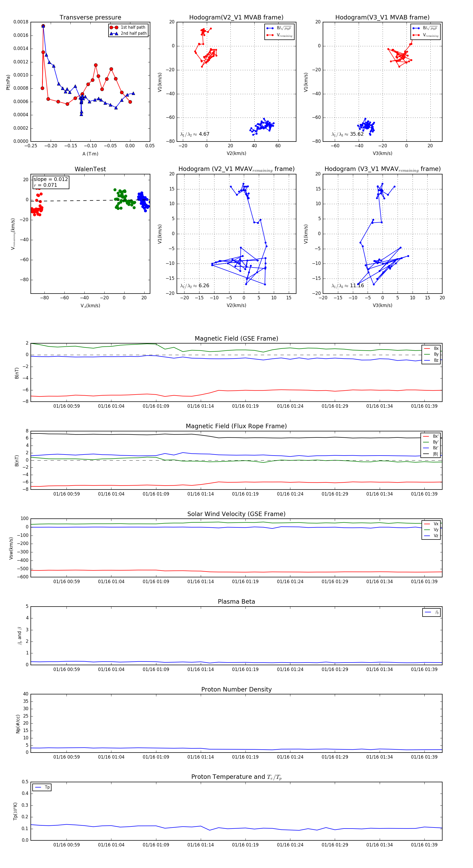Viewport: 473px width, 868px height.
Task: Click 'A (T·m)' x-axis label
Action: tap(90, 154)
